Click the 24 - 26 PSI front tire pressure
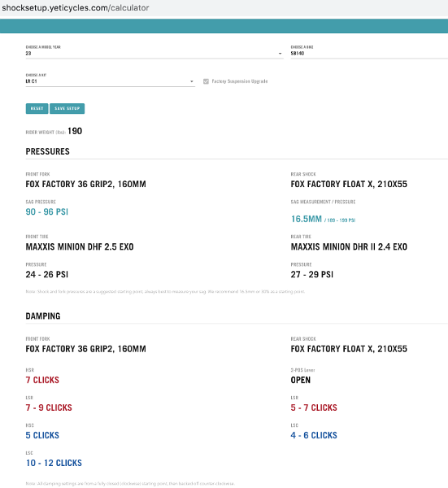The height and width of the screenshot is (488, 448). click(x=47, y=275)
